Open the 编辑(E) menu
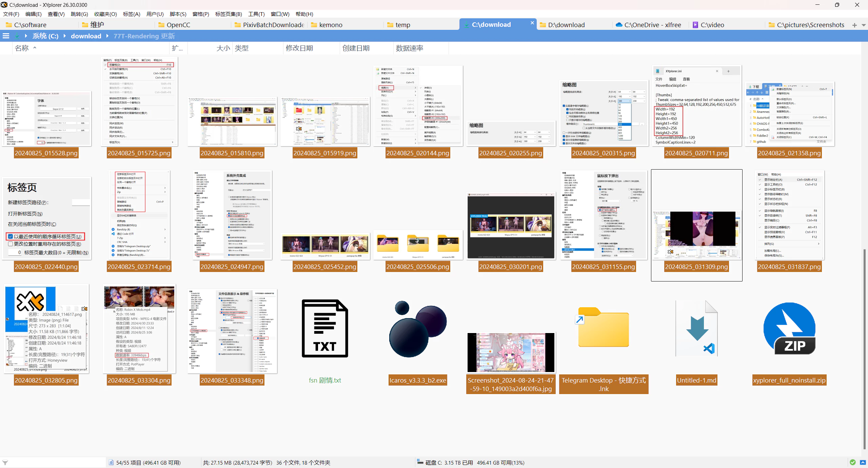This screenshot has width=868, height=468. [33, 14]
